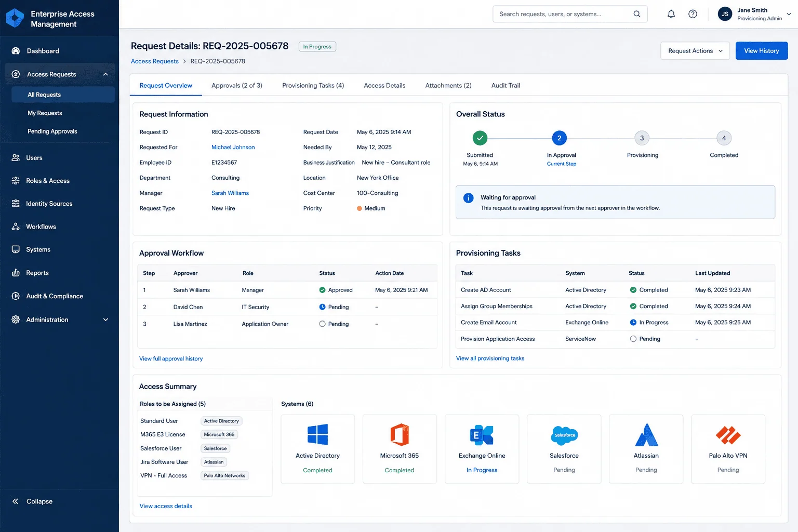Click the Dashboard icon in sidebar
The height and width of the screenshot is (532, 798).
16,51
